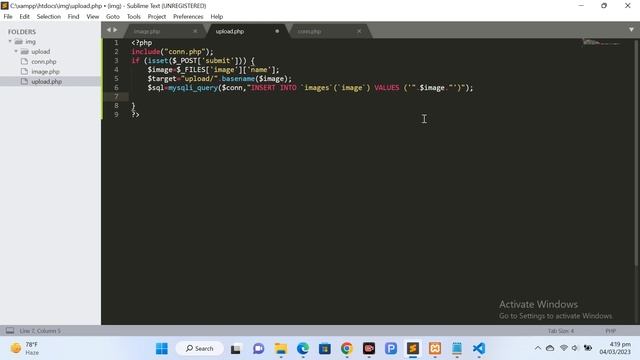Click line number 1 in gutter
Image resolution: width=640 pixels, height=360 pixels.
tap(116, 42)
